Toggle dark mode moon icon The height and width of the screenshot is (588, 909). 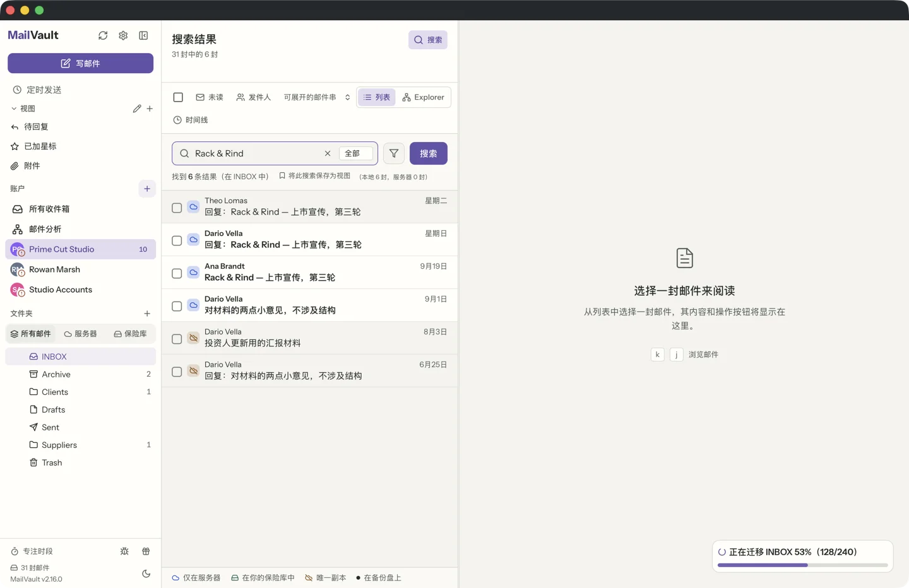(x=146, y=573)
